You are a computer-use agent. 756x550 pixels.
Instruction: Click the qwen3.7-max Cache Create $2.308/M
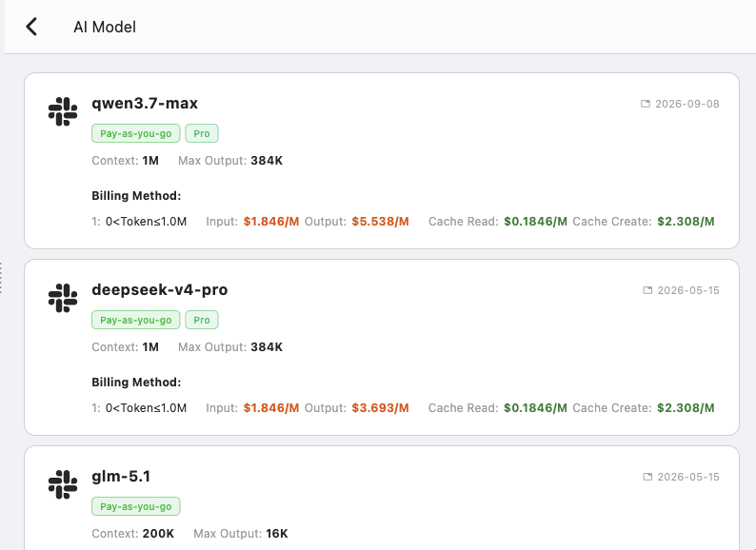[686, 222]
